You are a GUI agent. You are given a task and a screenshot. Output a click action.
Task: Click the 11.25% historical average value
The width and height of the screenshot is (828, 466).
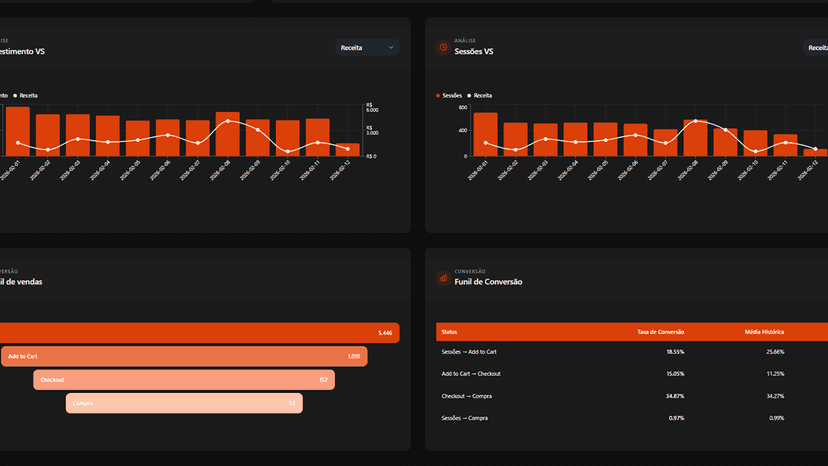(x=775, y=374)
